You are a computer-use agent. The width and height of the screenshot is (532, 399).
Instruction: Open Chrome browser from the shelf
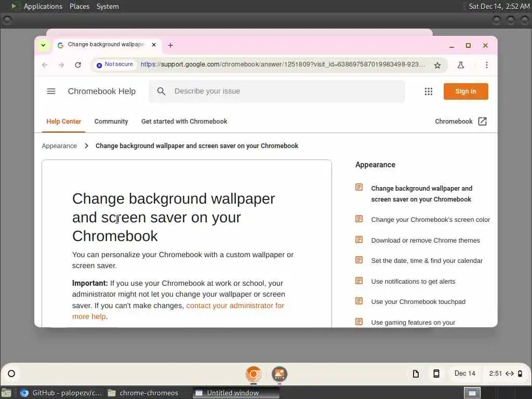point(254,374)
